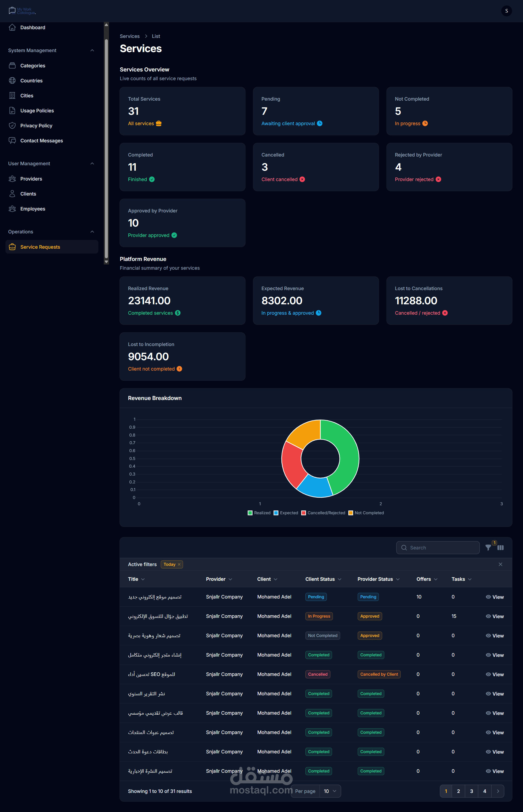The height and width of the screenshot is (812, 523).
Task: Click the user avatar in header
Action: coord(506,11)
